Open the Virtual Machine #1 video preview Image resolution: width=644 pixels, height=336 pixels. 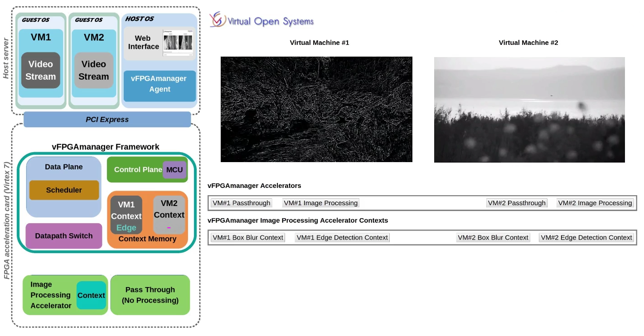coord(316,109)
